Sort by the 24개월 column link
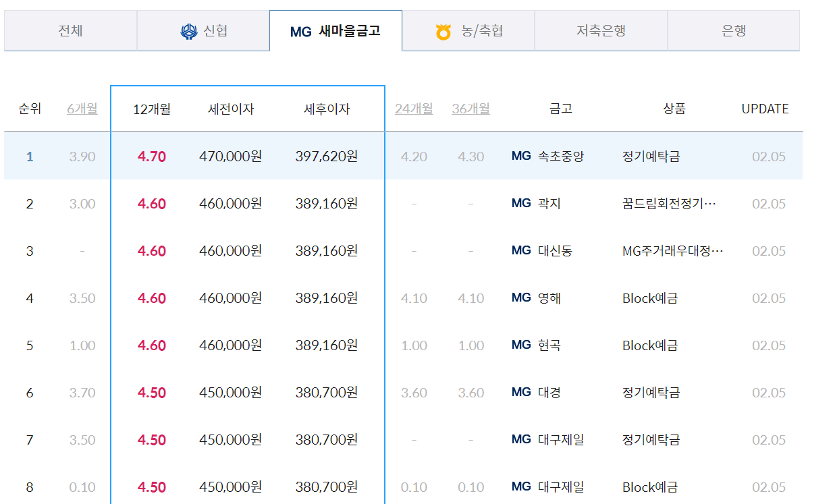Screen dimensions: 833x504 (x=414, y=109)
